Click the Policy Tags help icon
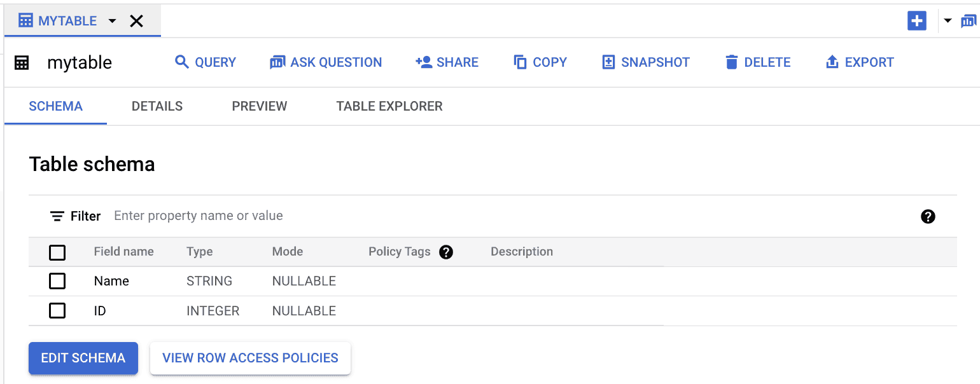980x384 pixels. point(446,252)
